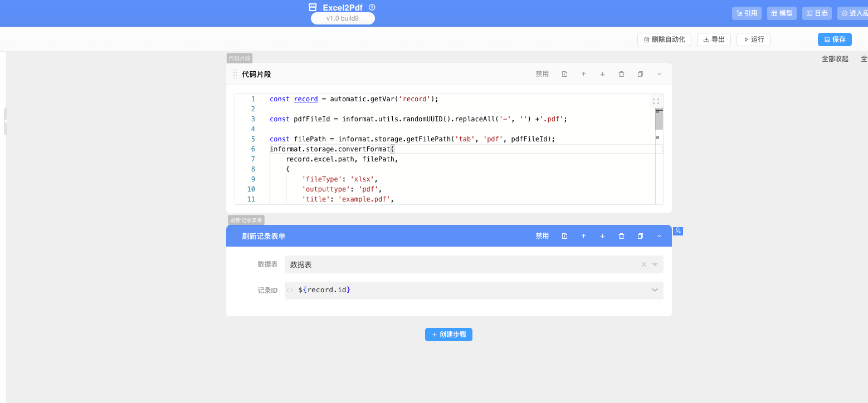
Task: Click the user icon beside 刷新记录表单 step
Action: pyautogui.click(x=678, y=230)
